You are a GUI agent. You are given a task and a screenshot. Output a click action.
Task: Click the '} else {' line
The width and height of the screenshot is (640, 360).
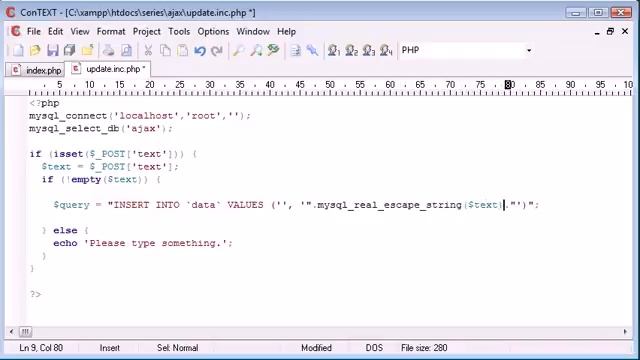click(65, 230)
